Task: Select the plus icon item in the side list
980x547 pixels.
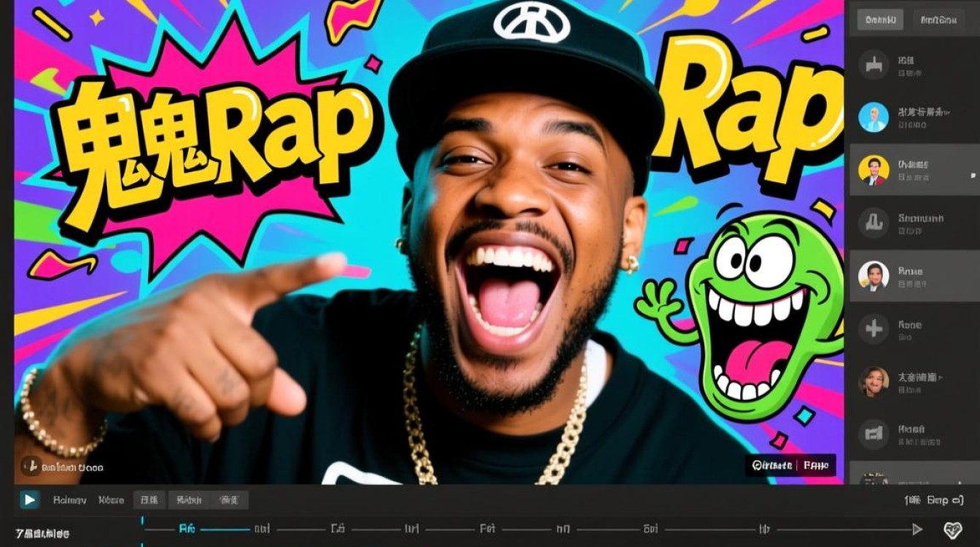Action: (x=873, y=328)
